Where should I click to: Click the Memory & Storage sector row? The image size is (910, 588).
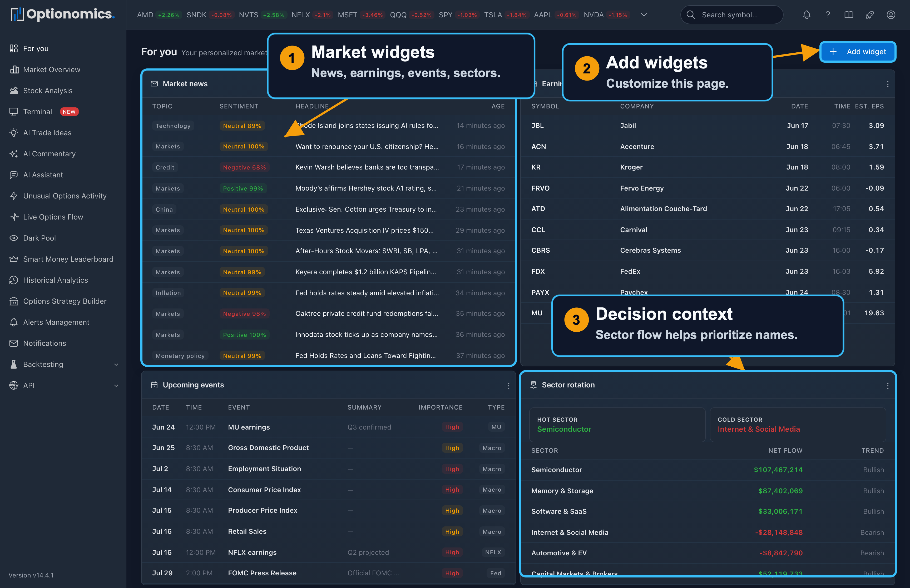707,491
